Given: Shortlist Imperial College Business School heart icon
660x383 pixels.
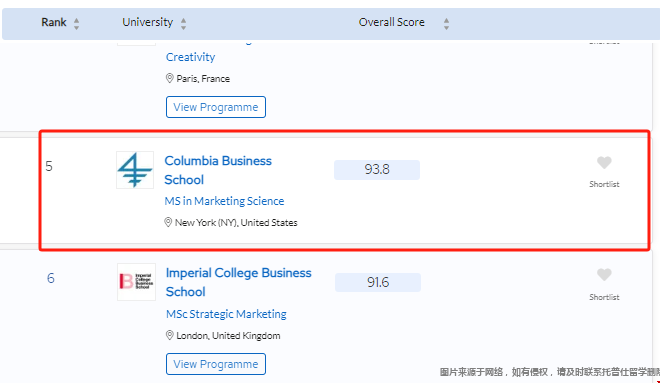Looking at the screenshot, I should tap(604, 275).
